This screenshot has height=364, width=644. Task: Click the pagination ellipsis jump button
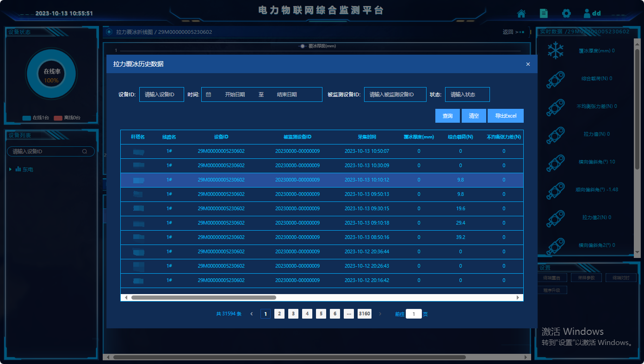pos(349,314)
